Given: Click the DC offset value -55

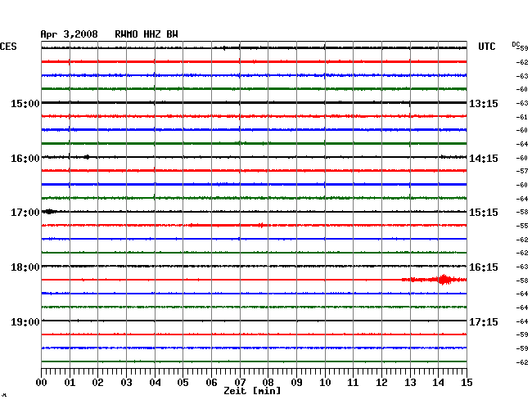Looking at the screenshot, I should click(522, 226).
